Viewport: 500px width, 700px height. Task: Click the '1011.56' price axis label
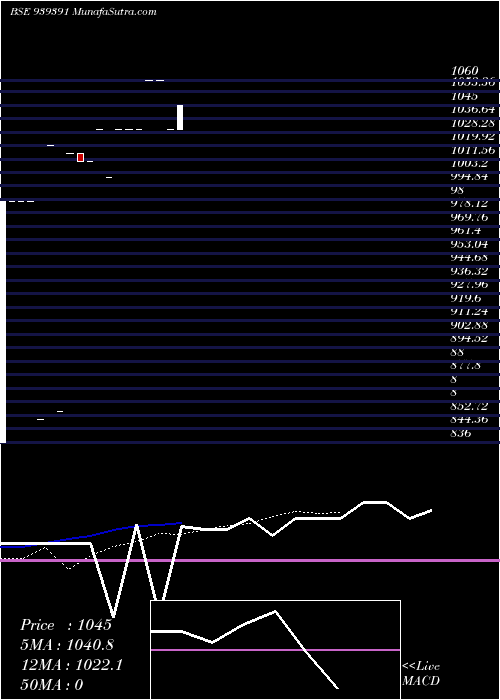click(473, 150)
